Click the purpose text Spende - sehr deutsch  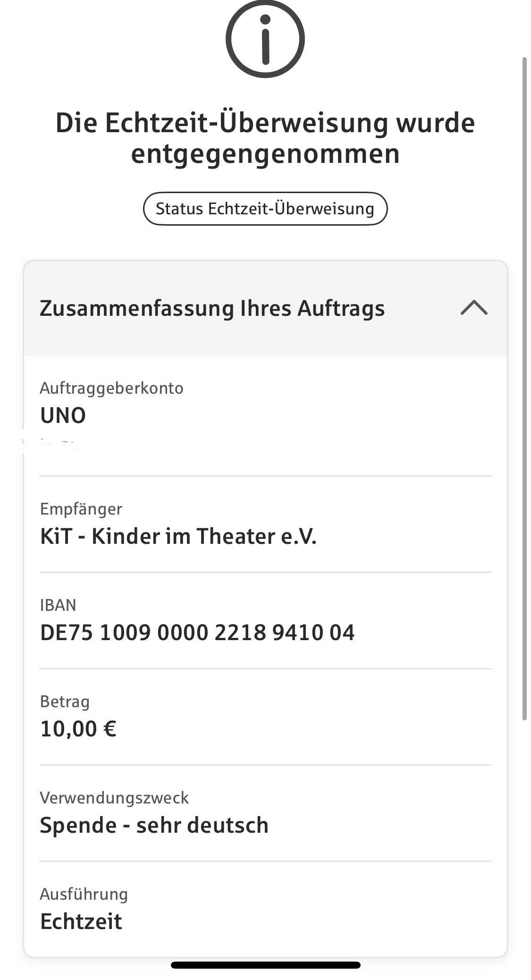coord(154,825)
